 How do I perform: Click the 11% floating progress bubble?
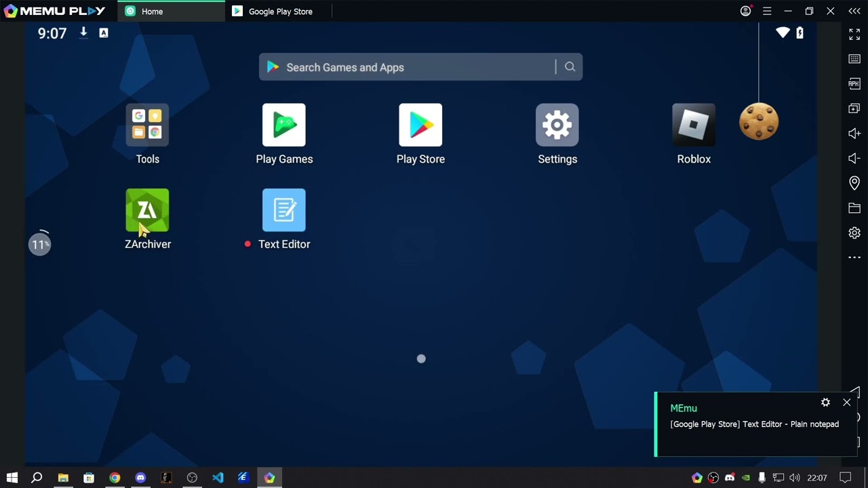[x=40, y=244]
